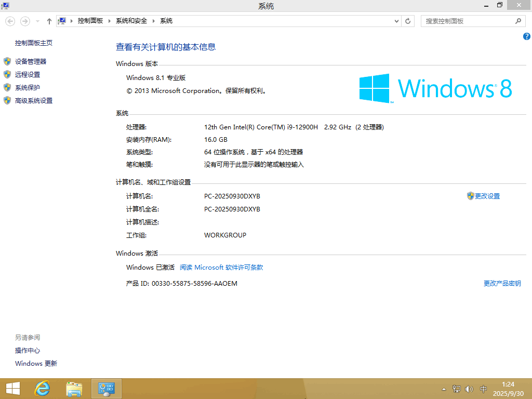Click the Windows Start button
The width and height of the screenshot is (532, 399).
pos(12,388)
